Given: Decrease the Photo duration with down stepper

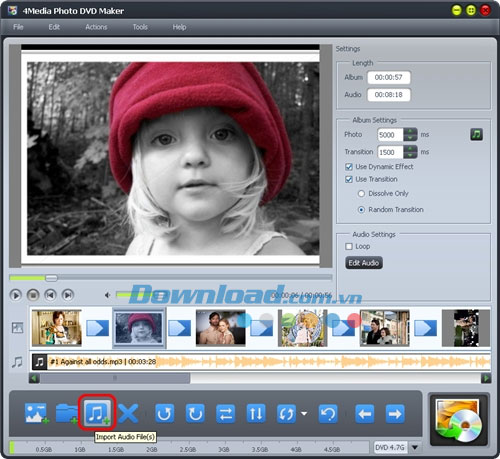Looking at the screenshot, I should click(x=410, y=138).
